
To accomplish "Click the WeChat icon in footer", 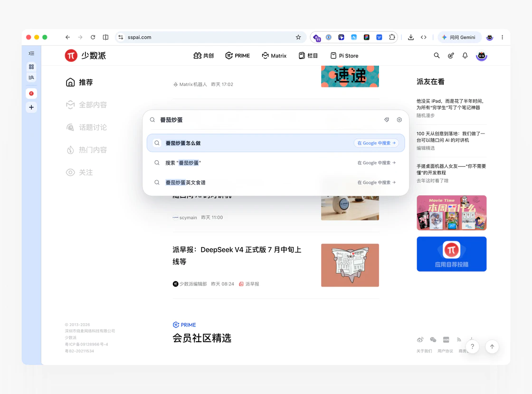I will [433, 340].
